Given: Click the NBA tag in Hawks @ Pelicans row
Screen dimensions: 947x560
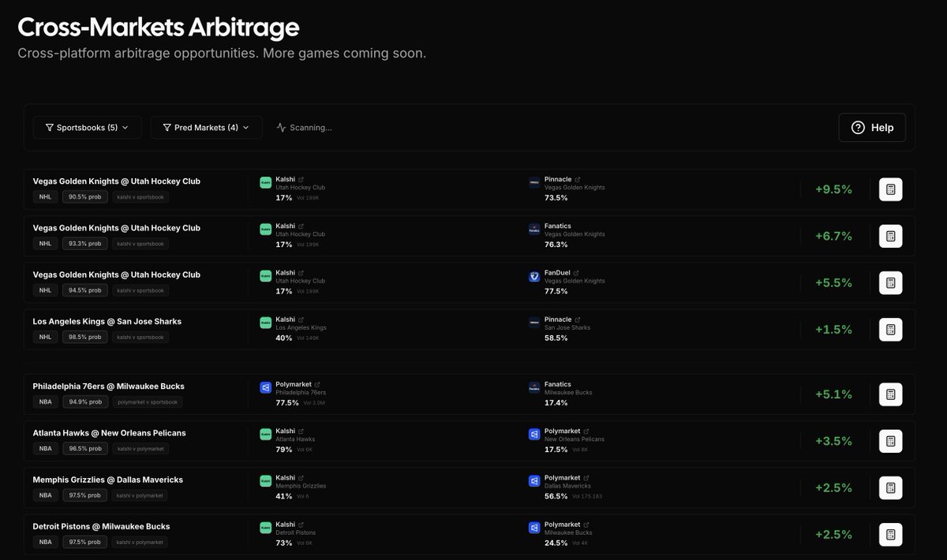Looking at the screenshot, I should [x=46, y=449].
